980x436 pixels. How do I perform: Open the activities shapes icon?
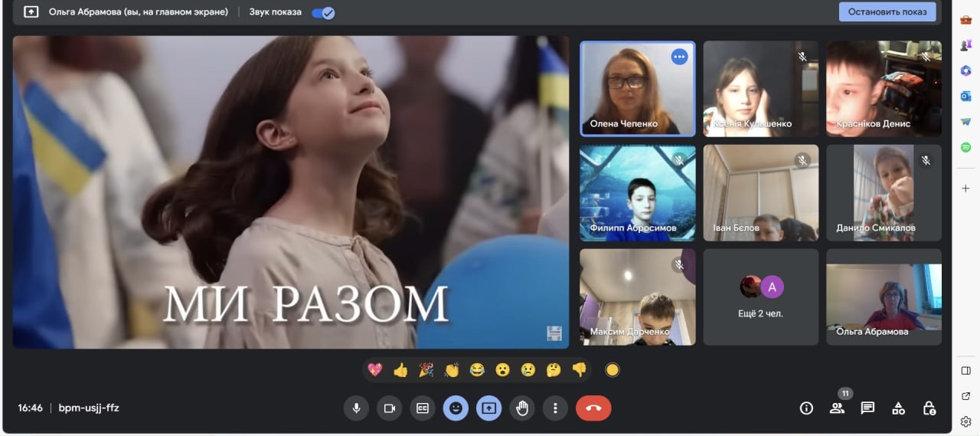(x=898, y=408)
